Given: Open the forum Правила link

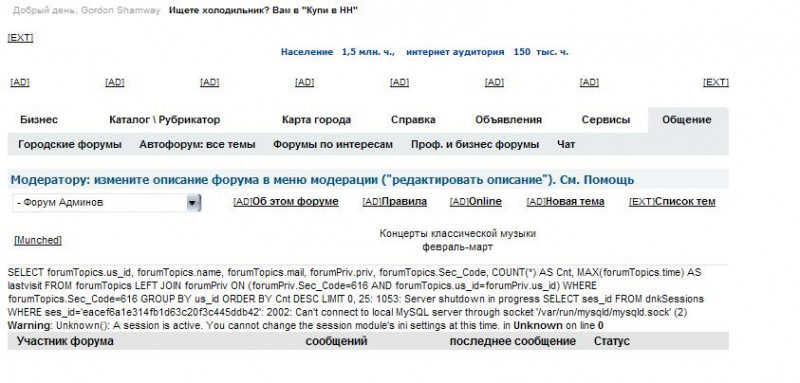Looking at the screenshot, I should click(x=394, y=202).
